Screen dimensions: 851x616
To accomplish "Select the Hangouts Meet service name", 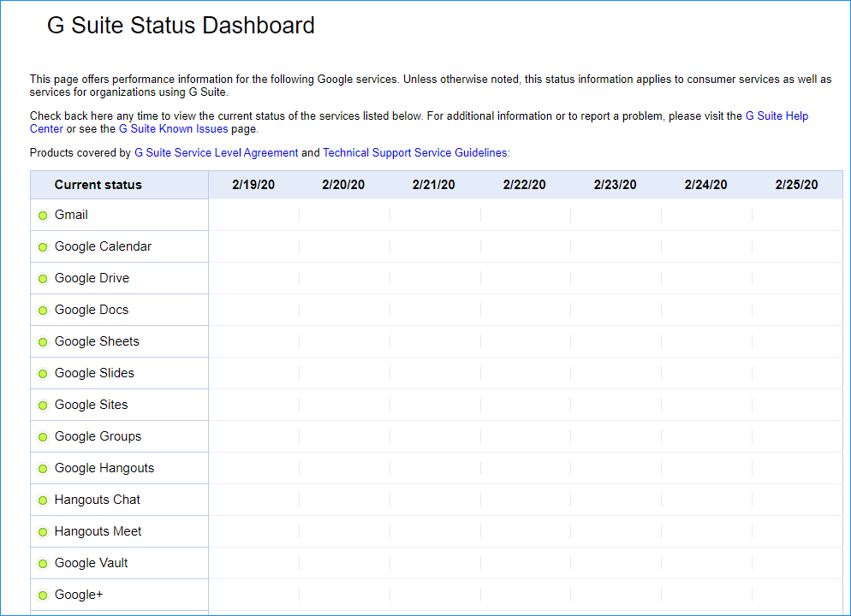I will [x=98, y=531].
